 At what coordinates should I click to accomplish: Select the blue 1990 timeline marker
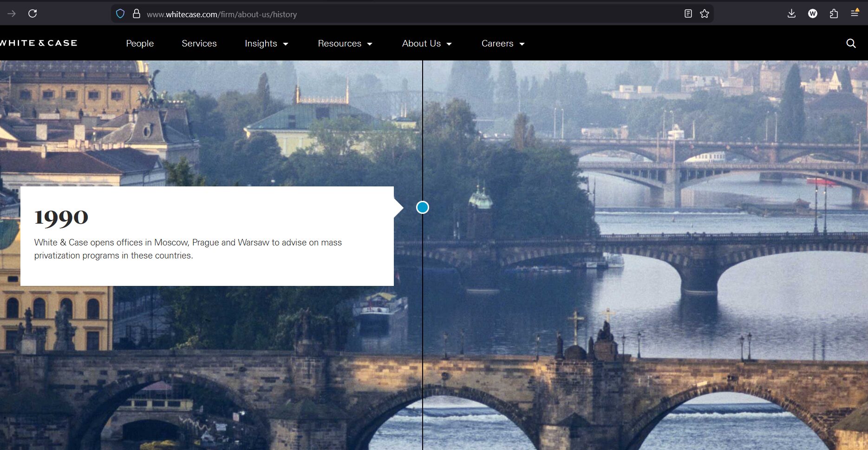tap(423, 207)
